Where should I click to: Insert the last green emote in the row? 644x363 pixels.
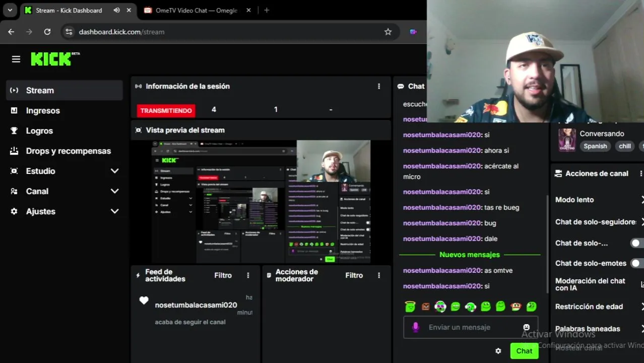pos(531,306)
